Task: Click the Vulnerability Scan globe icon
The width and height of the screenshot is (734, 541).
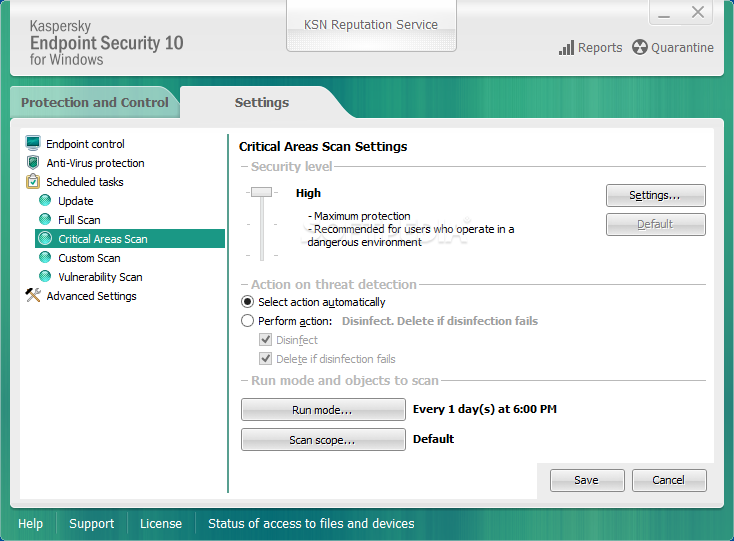Action: click(x=45, y=277)
